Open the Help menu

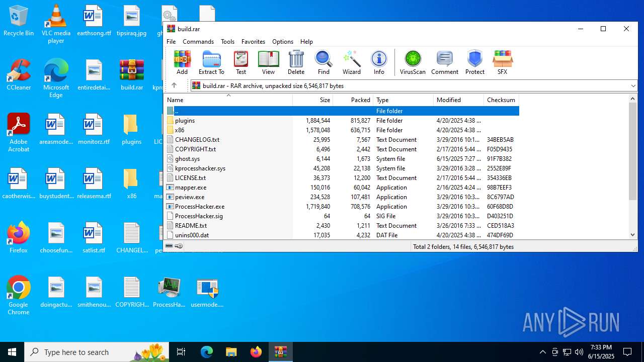point(306,42)
